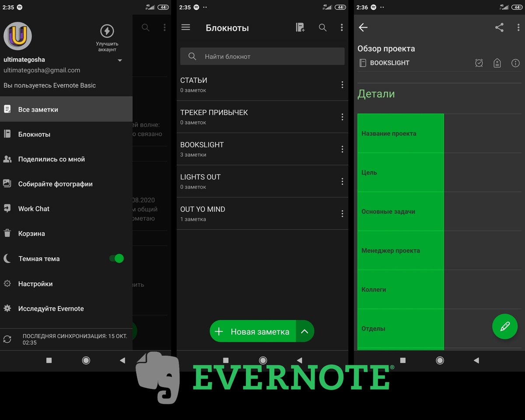The height and width of the screenshot is (420, 525).
Task: Click the Менеджер проекта table cell
Action: (401, 250)
